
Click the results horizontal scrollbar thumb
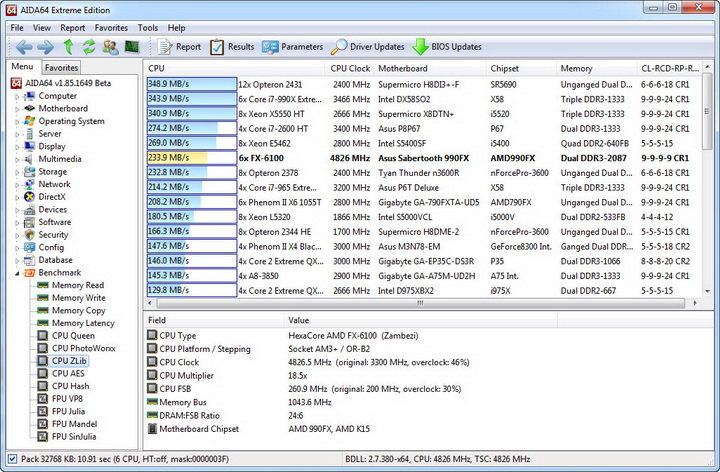coord(420,303)
